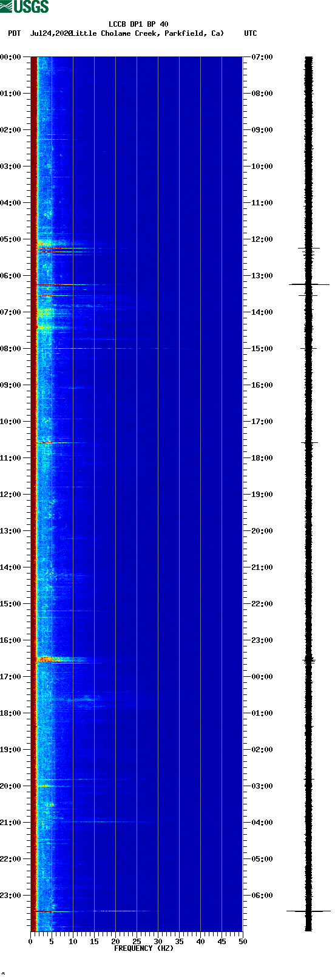Click the 13:00 label on UTC axis
This screenshot has height=980, width=335.
262,276
